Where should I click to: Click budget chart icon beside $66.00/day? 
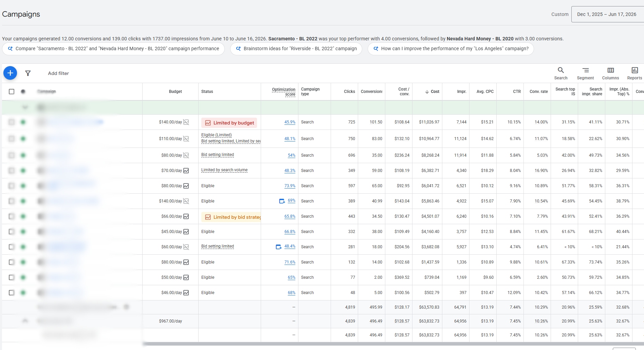point(186,216)
